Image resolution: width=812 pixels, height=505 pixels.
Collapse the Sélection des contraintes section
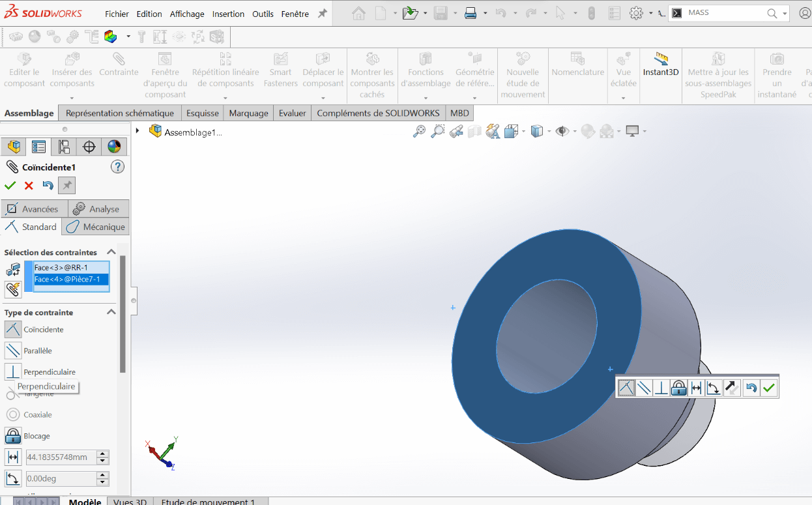pyautogui.click(x=111, y=252)
